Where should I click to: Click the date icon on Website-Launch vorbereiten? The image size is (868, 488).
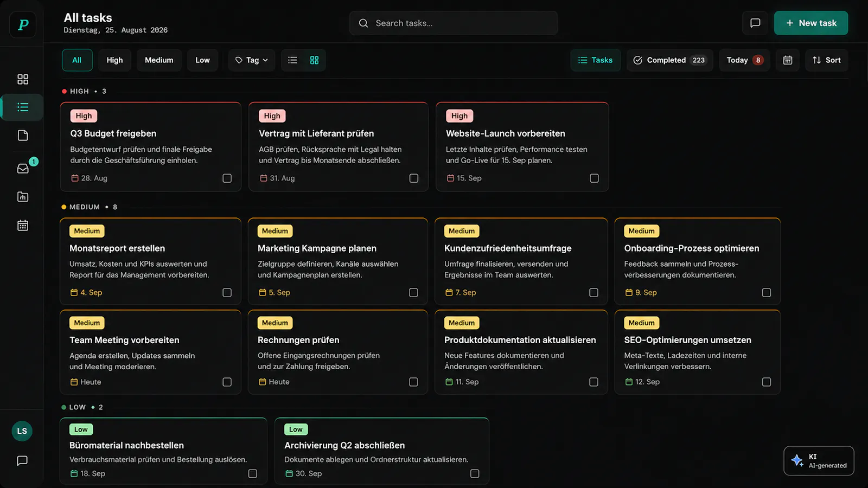coord(450,178)
